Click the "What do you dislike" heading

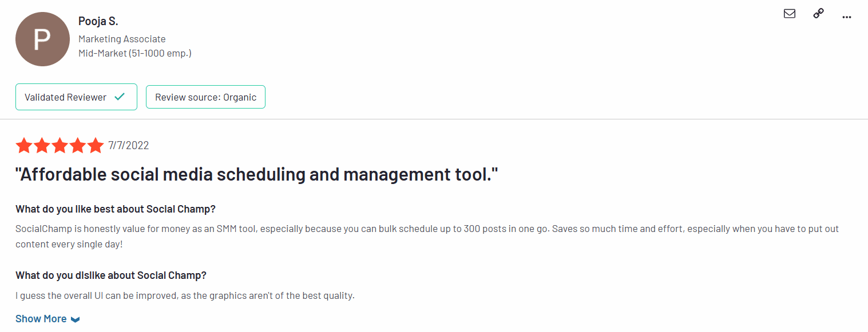(x=110, y=275)
